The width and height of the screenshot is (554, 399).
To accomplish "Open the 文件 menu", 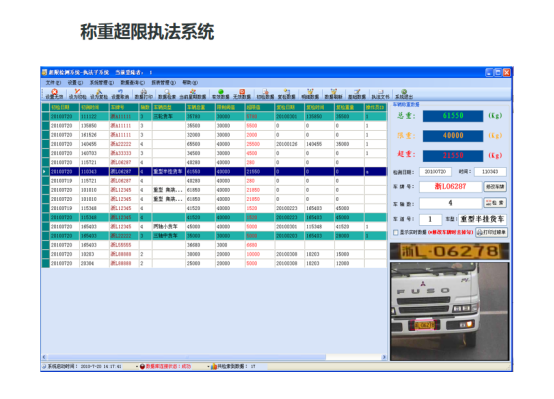I will click(x=53, y=82).
